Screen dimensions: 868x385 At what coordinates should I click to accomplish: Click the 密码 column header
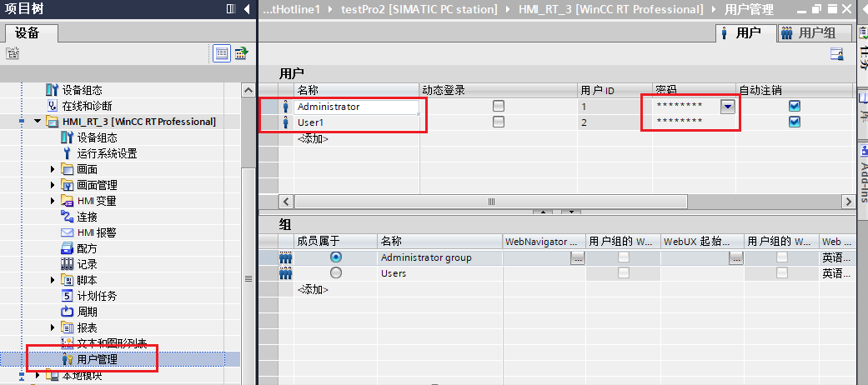coord(695,90)
